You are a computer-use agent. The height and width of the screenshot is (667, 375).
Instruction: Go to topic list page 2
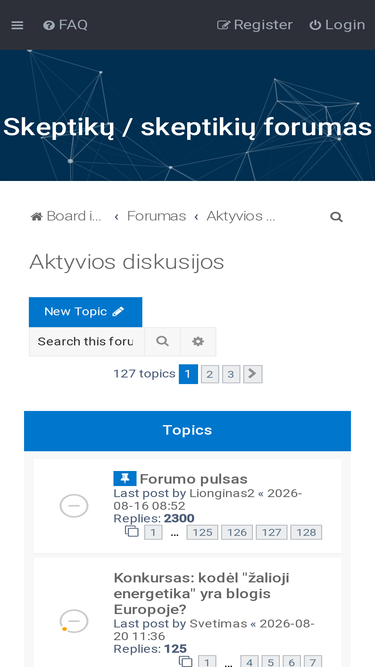click(x=210, y=374)
